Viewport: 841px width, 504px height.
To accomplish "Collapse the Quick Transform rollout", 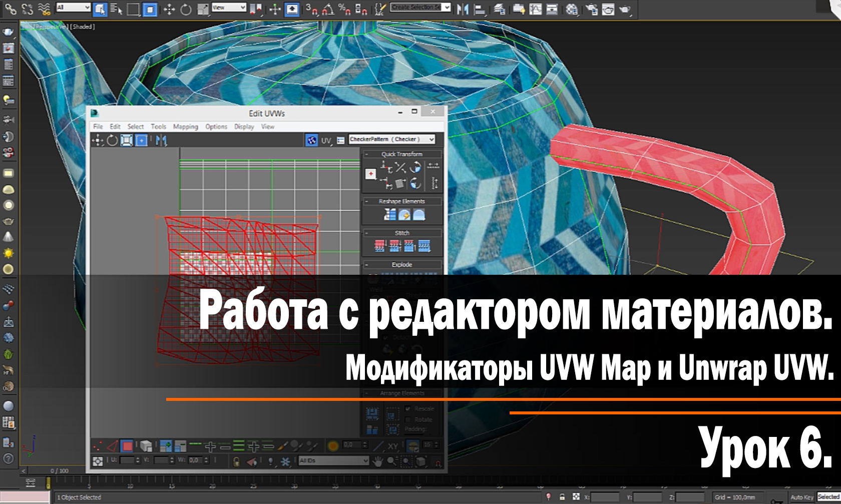I will [x=366, y=154].
